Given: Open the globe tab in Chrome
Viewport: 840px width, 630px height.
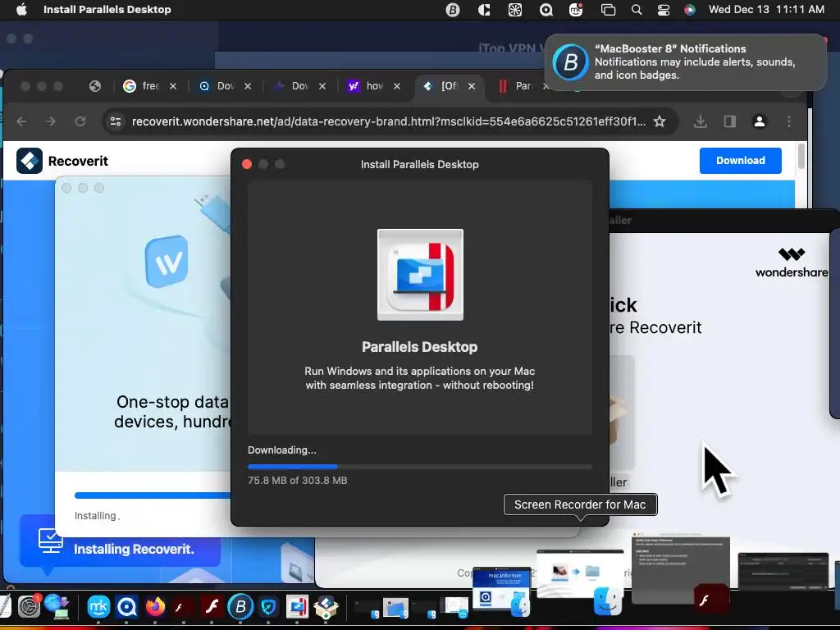Looking at the screenshot, I should click(95, 85).
